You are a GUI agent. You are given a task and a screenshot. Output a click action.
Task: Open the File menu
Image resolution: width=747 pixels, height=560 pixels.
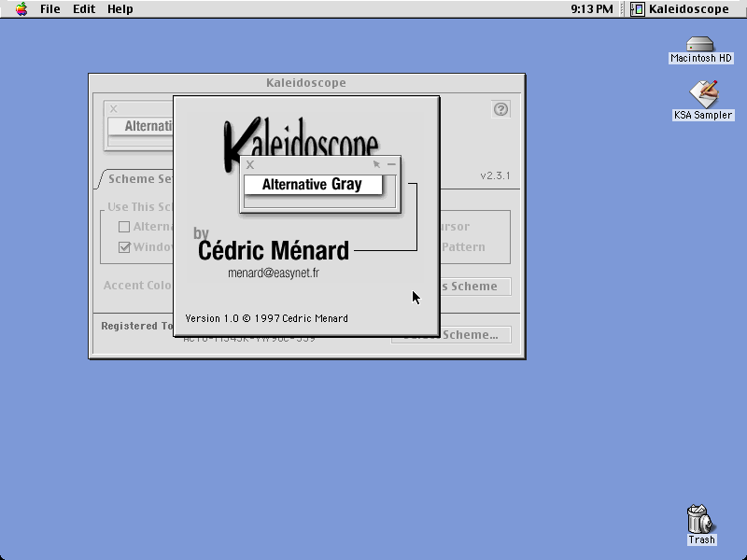[50, 9]
